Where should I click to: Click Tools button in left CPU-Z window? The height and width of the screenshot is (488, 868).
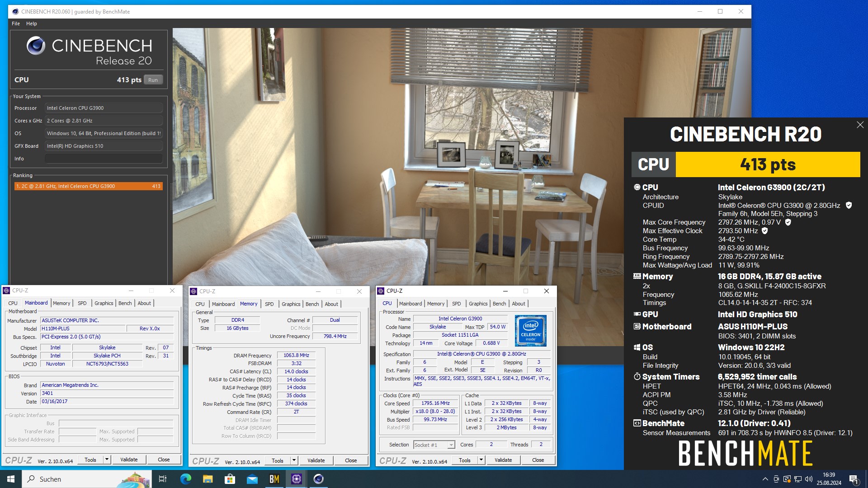[90, 460]
